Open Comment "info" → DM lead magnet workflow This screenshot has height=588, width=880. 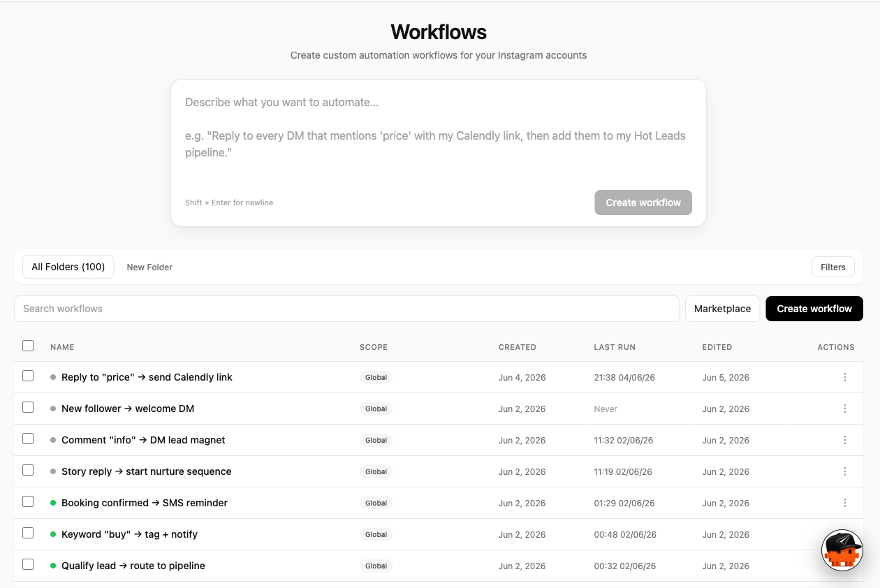(143, 440)
